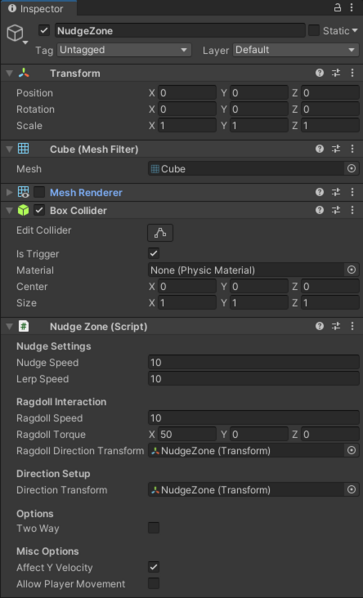This screenshot has height=598, width=363.
Task: Open the GameObject icon dropdown arrow
Action: click(x=26, y=42)
